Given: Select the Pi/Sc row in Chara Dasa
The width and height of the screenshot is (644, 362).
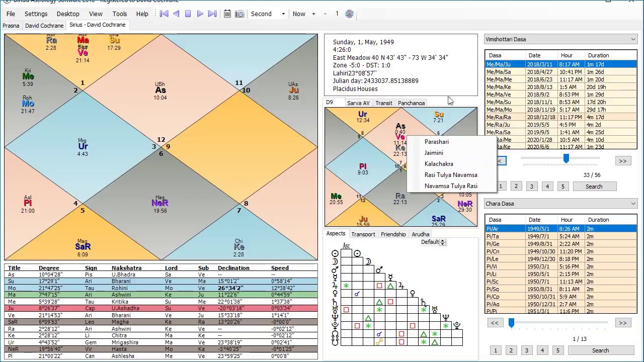Looking at the screenshot, I should coord(560,282).
